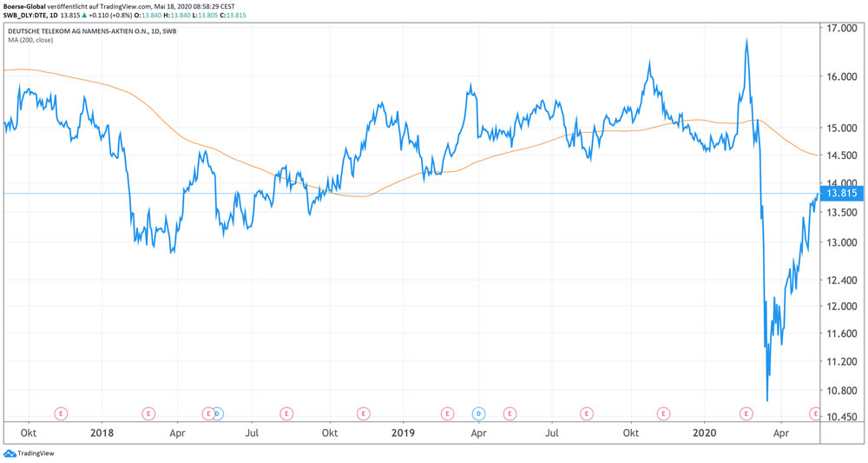
Task: Click the earnings marker between Okt 2018 and 2019
Action: click(363, 413)
